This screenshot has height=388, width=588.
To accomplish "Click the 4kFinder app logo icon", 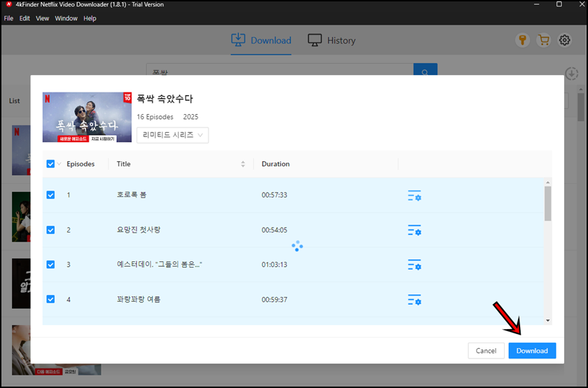I will tap(8, 4).
